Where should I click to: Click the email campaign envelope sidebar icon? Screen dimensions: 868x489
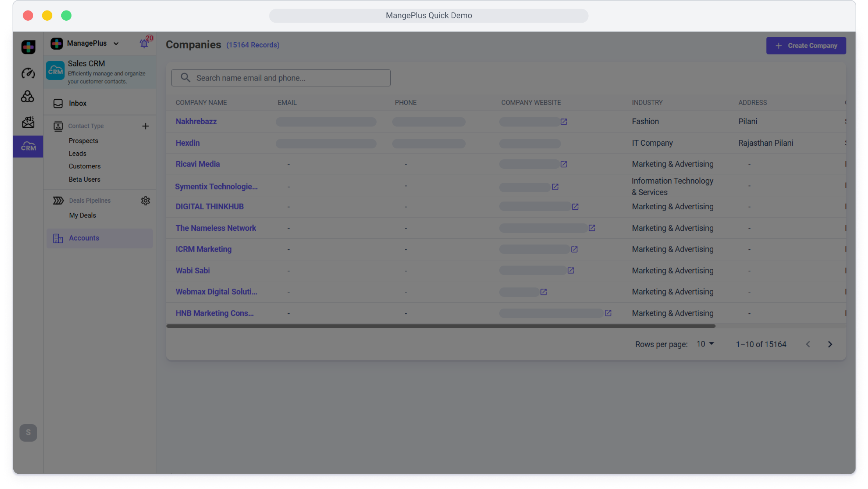pos(28,122)
